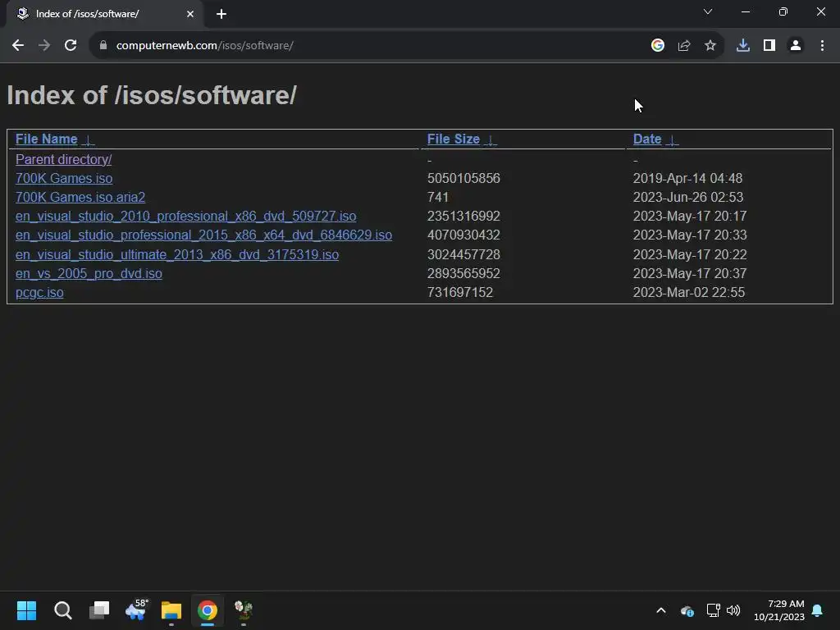Open the volume speaker tray icon
Viewport: 840px width, 630px height.
pyautogui.click(x=733, y=610)
